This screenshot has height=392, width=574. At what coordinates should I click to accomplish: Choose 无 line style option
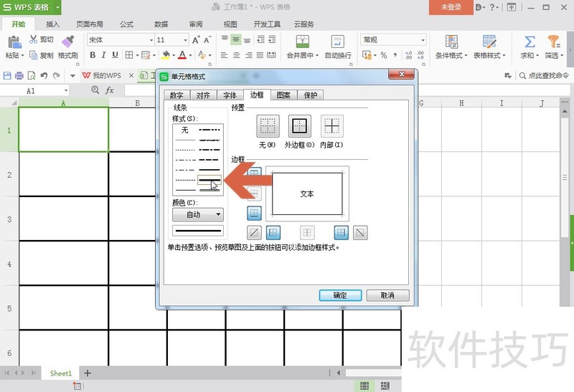[x=185, y=130]
